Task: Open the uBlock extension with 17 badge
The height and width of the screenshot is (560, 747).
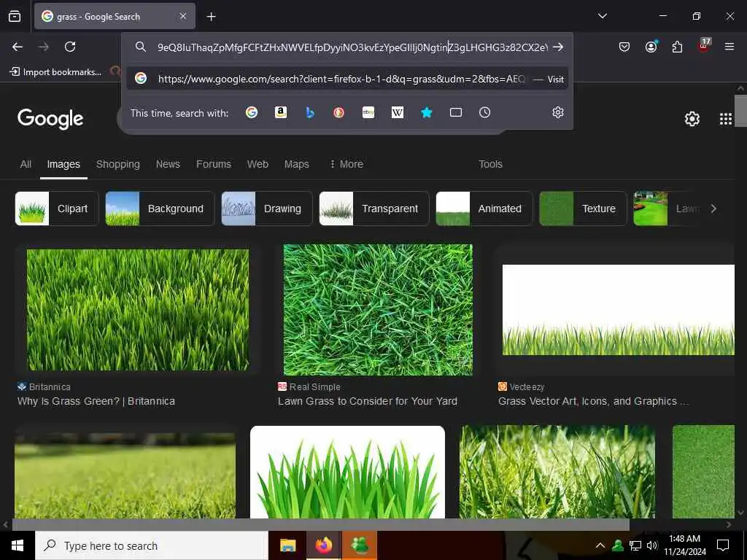Action: pos(704,46)
